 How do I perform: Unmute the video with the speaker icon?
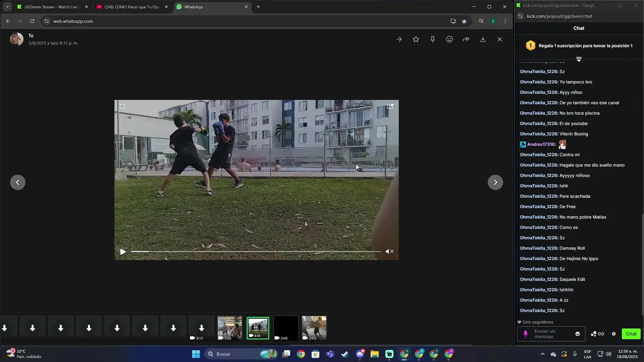pyautogui.click(x=389, y=251)
